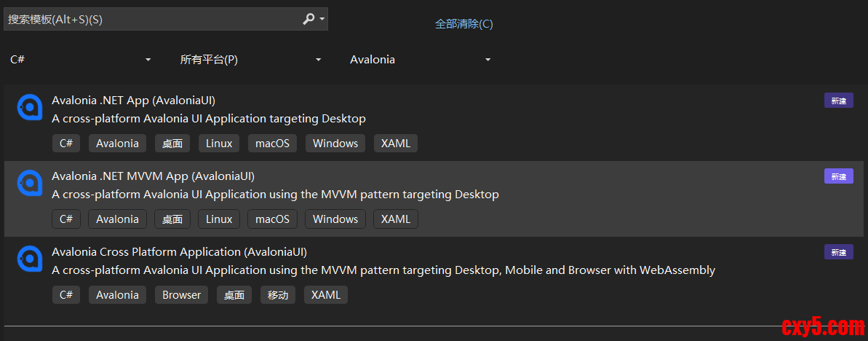Open the Avalonia project type dropdown
This screenshot has height=341, width=868.
420,60
